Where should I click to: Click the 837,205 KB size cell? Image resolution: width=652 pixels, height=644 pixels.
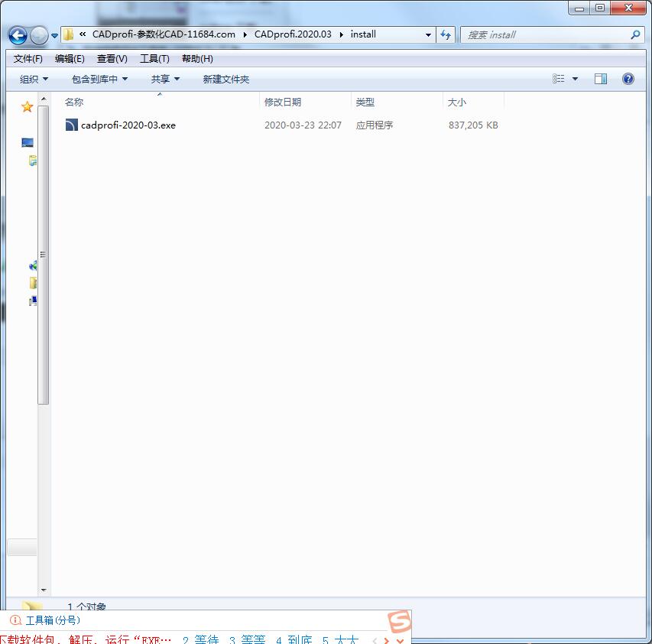pos(473,125)
